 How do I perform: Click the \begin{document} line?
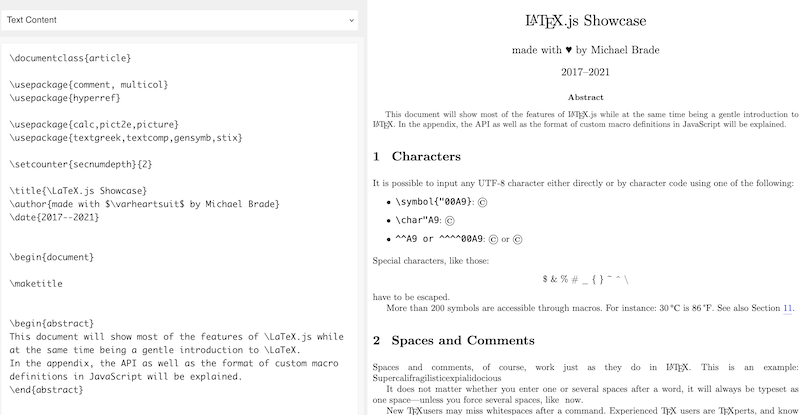tap(52, 257)
